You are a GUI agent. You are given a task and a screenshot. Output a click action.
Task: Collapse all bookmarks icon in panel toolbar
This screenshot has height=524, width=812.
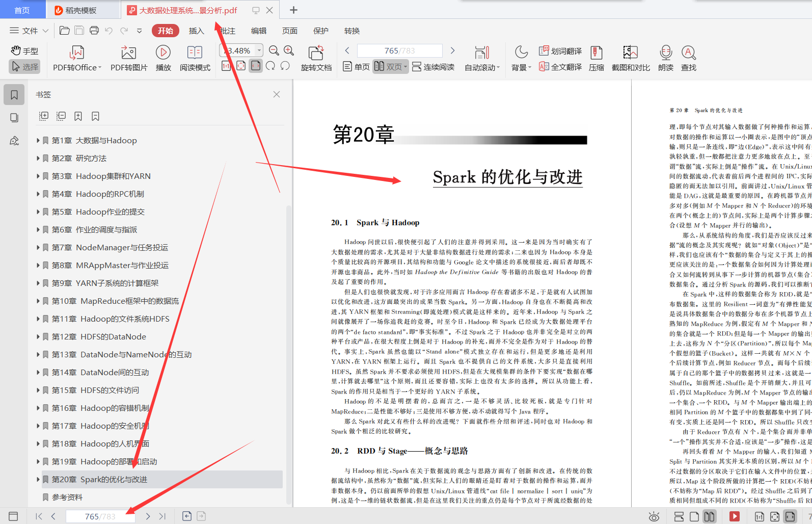61,116
